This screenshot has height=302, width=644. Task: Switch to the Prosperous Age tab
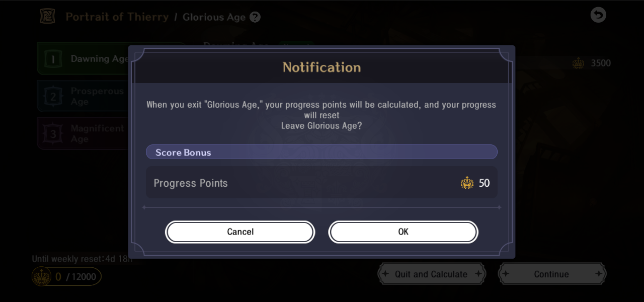[x=96, y=96]
